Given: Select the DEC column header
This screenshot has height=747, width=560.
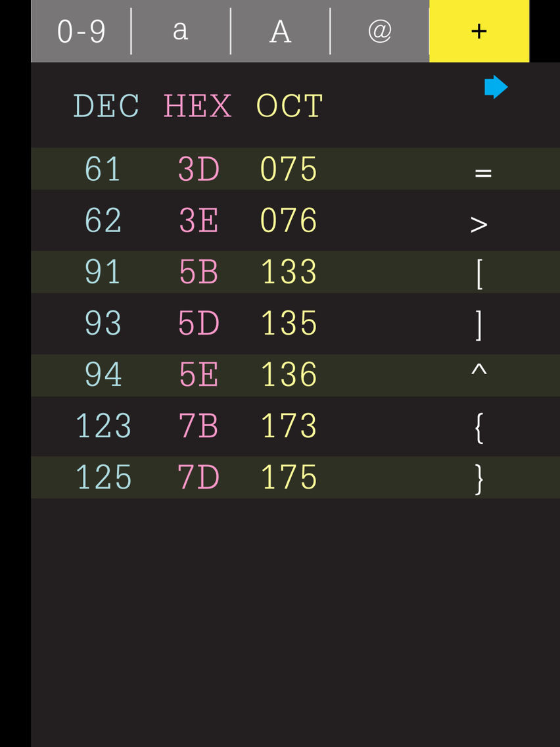Looking at the screenshot, I should pos(106,105).
